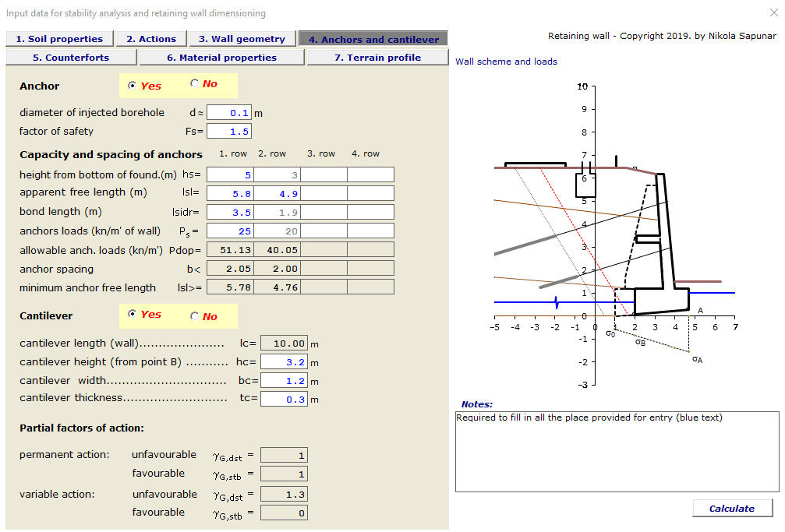
Task: Open the 7. Terrain profile tab
Action: tap(377, 58)
